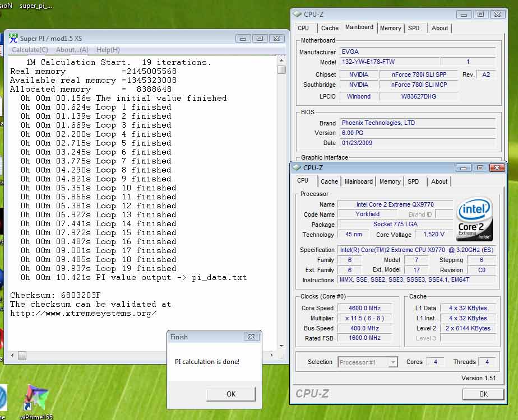Click the Multiplier value x 11.5 ( 6 - 8 )

[x=365, y=319]
